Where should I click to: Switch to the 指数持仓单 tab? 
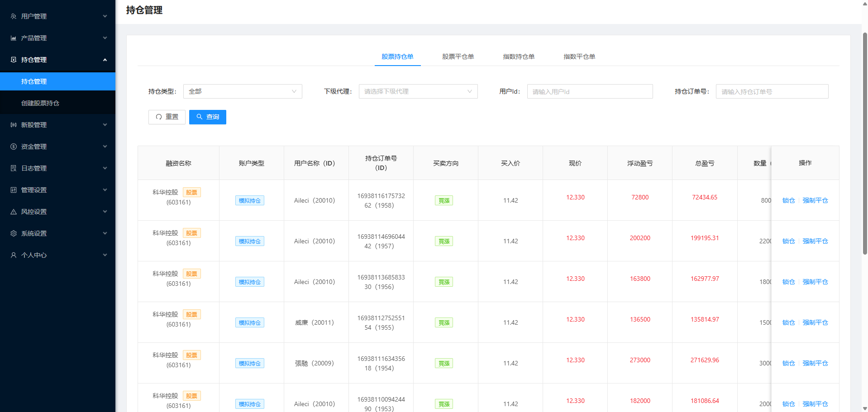[x=518, y=57]
